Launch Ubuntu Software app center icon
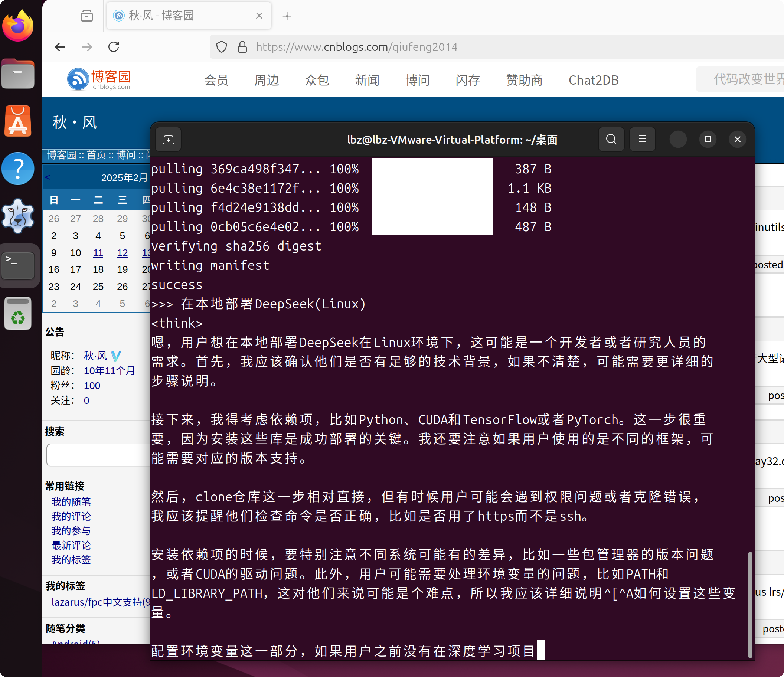This screenshot has width=784, height=677. 18,121
